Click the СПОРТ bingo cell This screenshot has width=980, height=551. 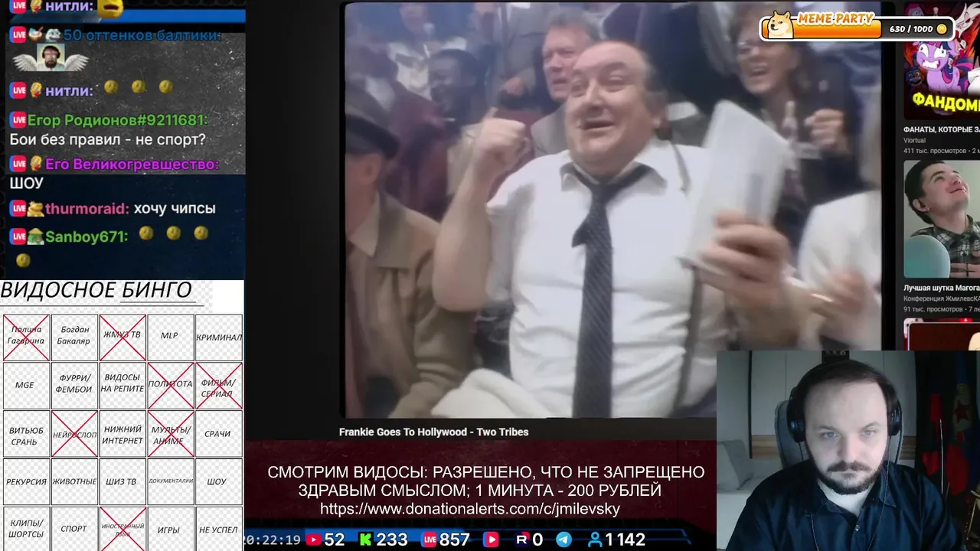coord(74,529)
